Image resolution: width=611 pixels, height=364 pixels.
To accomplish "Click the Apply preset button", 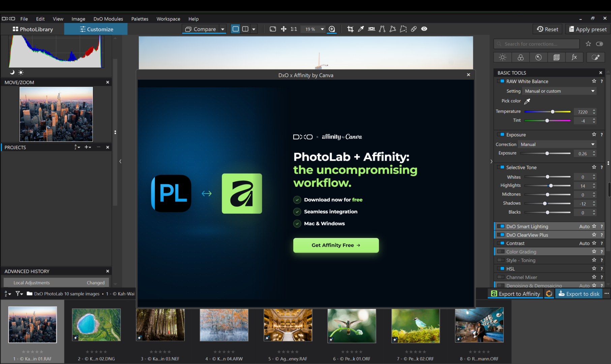I will click(x=588, y=29).
